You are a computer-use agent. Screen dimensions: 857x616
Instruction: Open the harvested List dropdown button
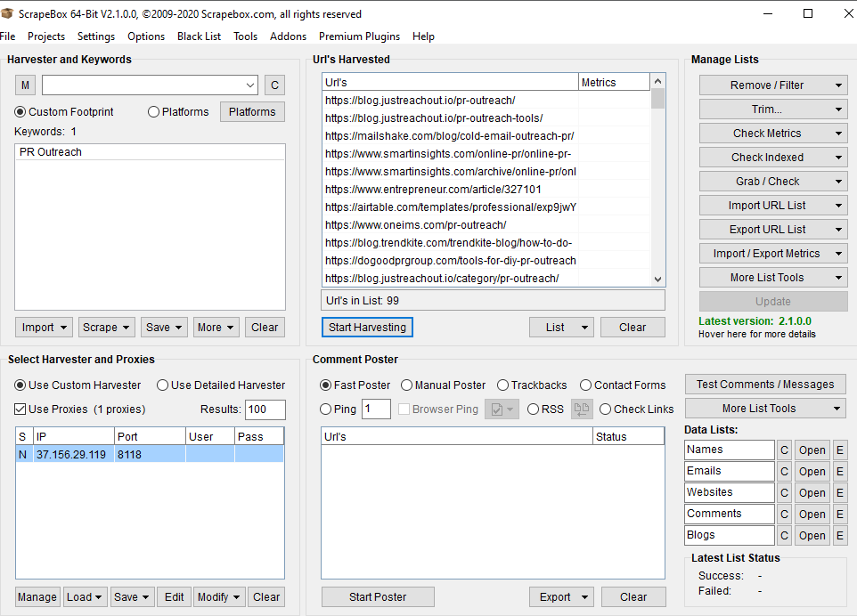[x=561, y=327]
